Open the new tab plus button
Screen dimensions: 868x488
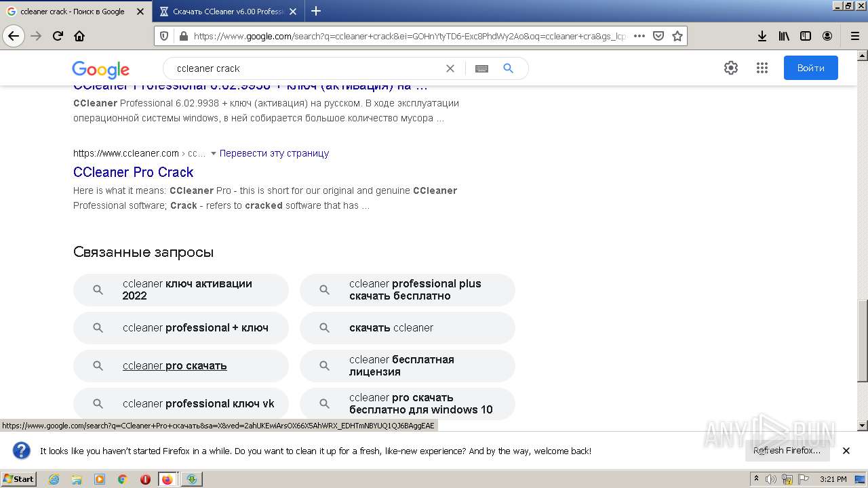coord(316,11)
